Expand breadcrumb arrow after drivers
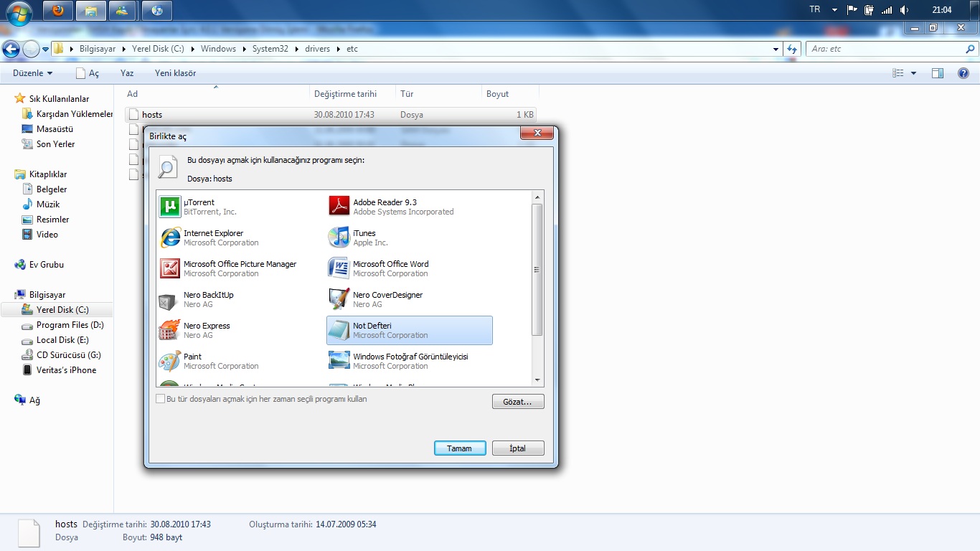The image size is (980, 551). pyautogui.click(x=339, y=49)
